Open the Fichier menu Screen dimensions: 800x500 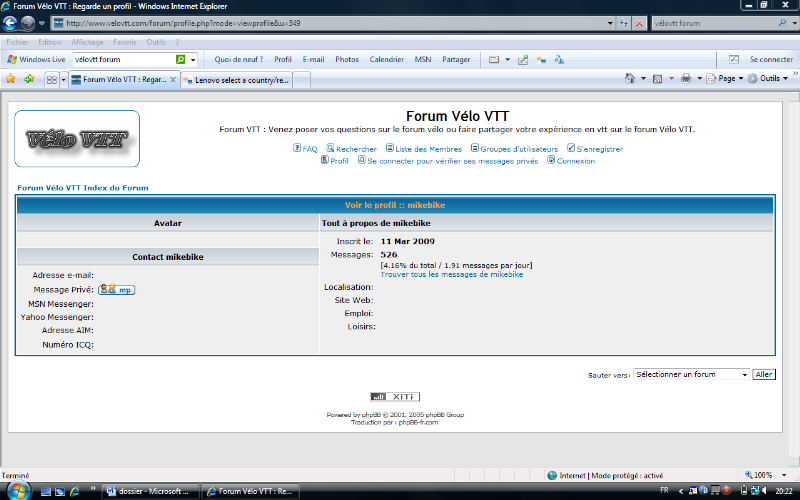(x=17, y=42)
